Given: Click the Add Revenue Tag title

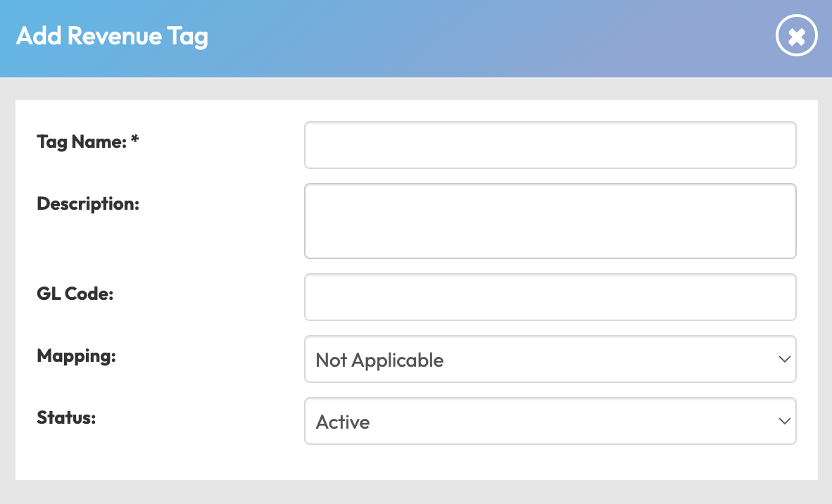Looking at the screenshot, I should click(112, 36).
